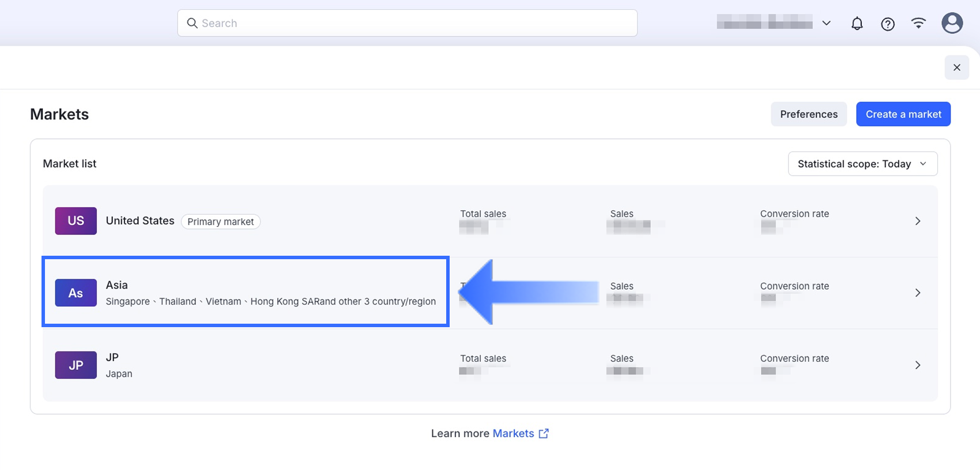Click Create a market button
Screen dimensions: 980x470
[903, 114]
